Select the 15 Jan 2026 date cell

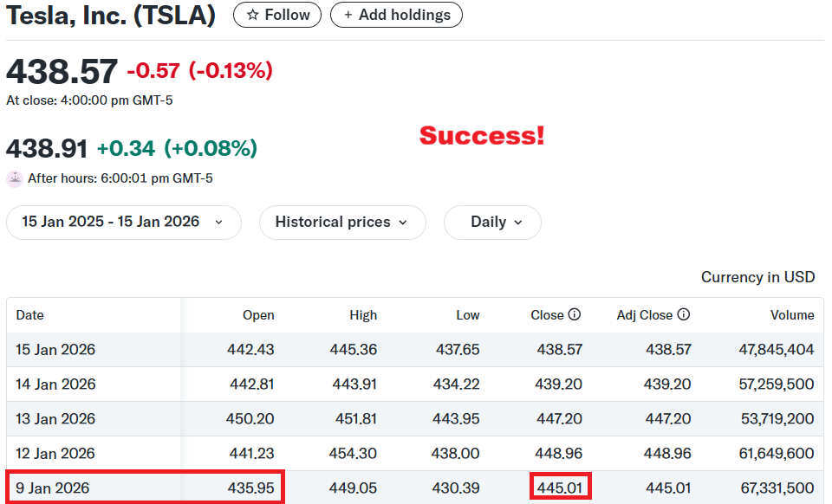tap(55, 350)
